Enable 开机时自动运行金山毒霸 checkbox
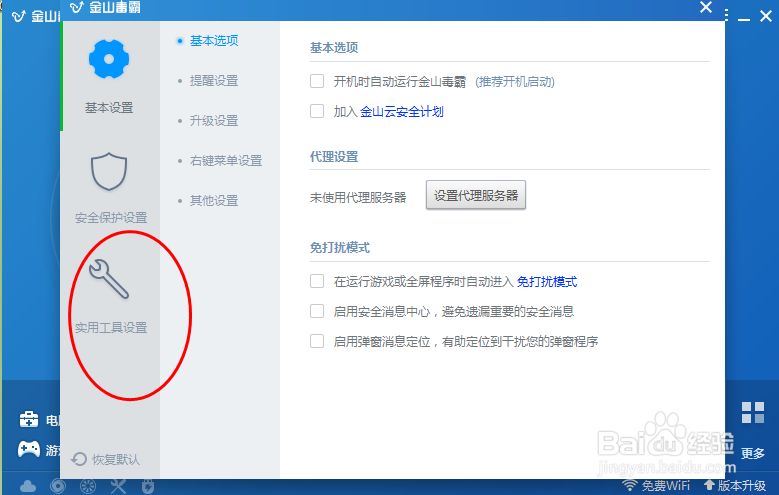Screen dimensions: 779x495 [317, 81]
